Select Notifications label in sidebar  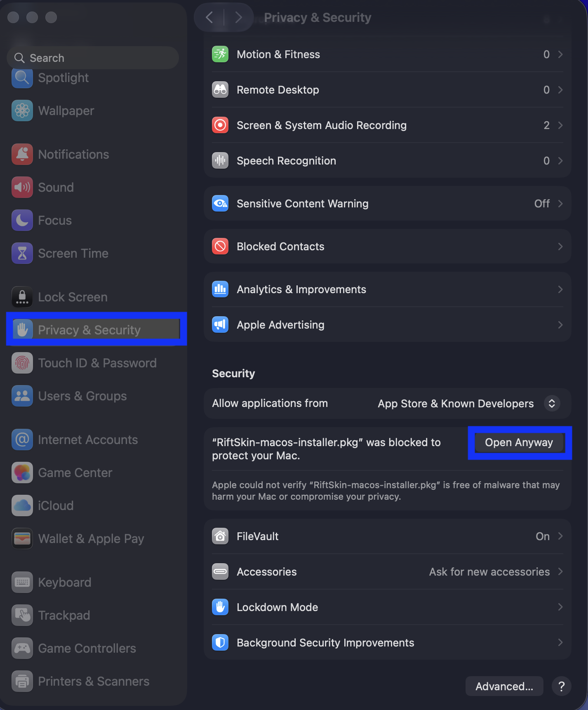pos(74,154)
